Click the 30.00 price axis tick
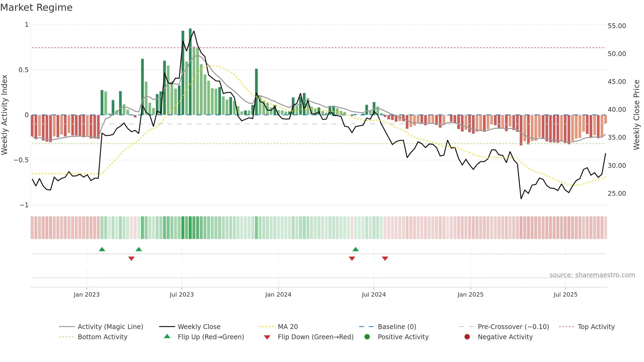The image size is (644, 362). (x=617, y=166)
